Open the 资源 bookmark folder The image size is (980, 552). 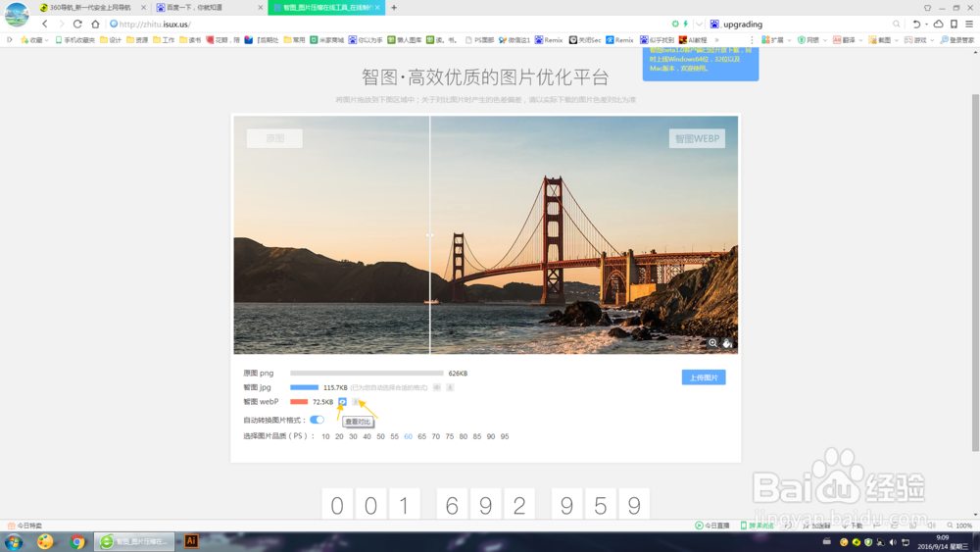click(x=137, y=40)
